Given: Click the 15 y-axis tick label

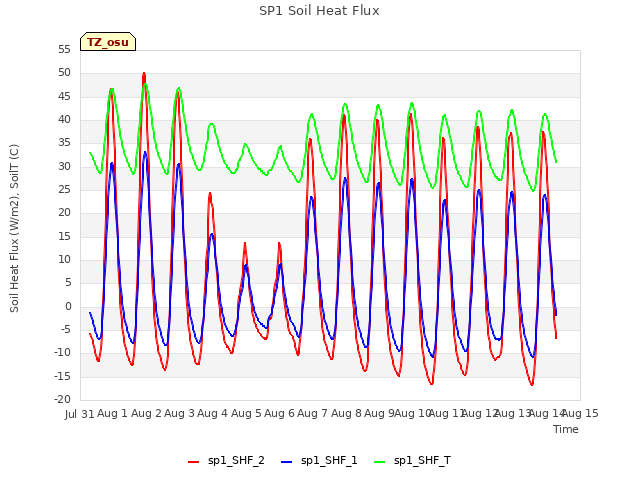Looking at the screenshot, I should [64, 236].
